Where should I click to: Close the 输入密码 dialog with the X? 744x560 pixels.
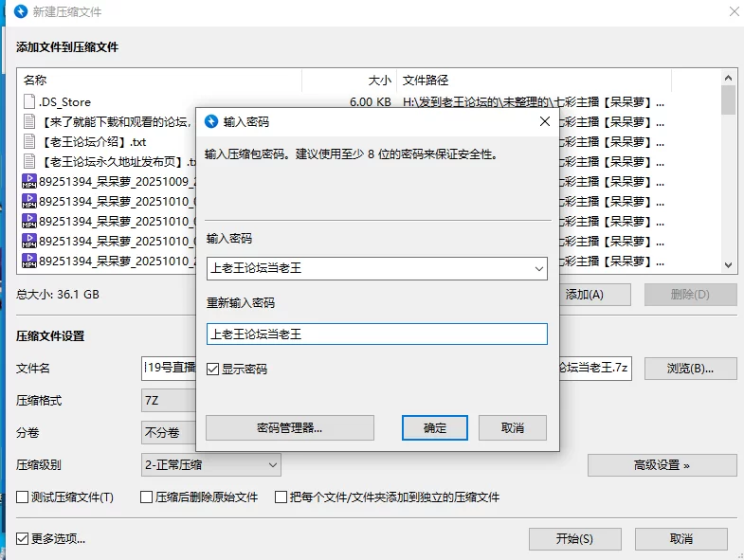(x=544, y=121)
